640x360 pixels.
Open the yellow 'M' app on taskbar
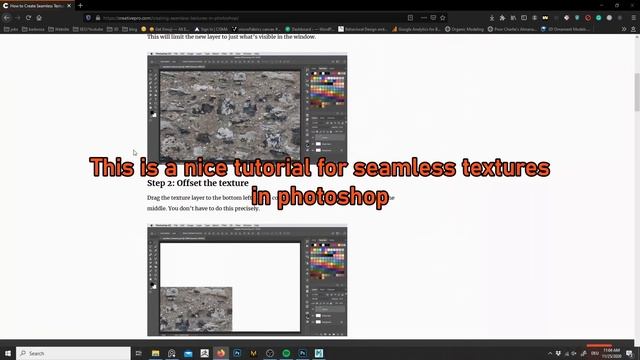[x=253, y=353]
